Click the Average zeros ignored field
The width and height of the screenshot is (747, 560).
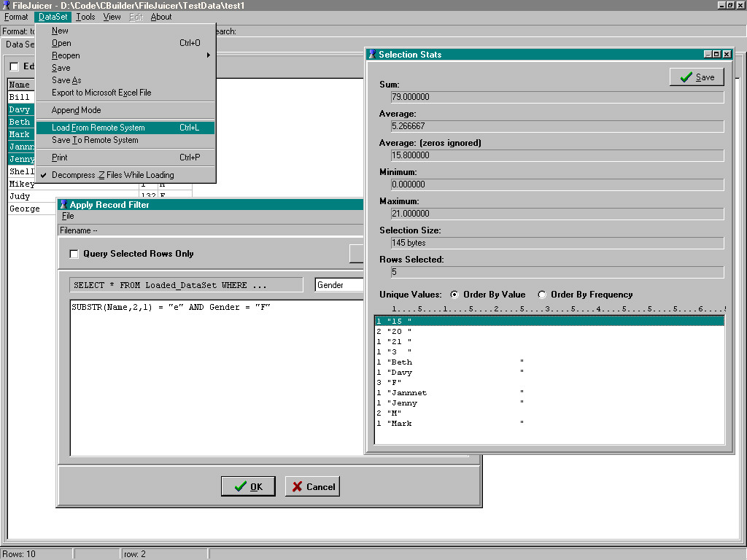pyautogui.click(x=557, y=155)
